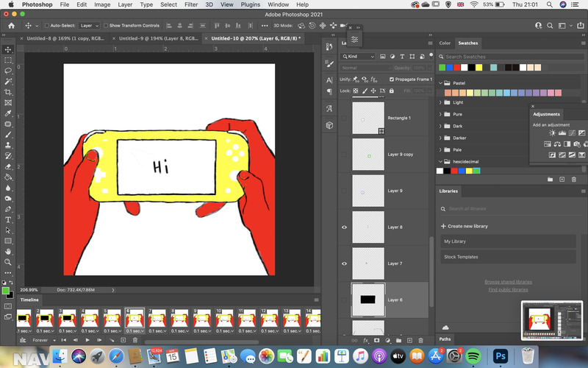Viewport: 588px width, 368px height.
Task: Select the Crop tool
Action: pos(8,92)
